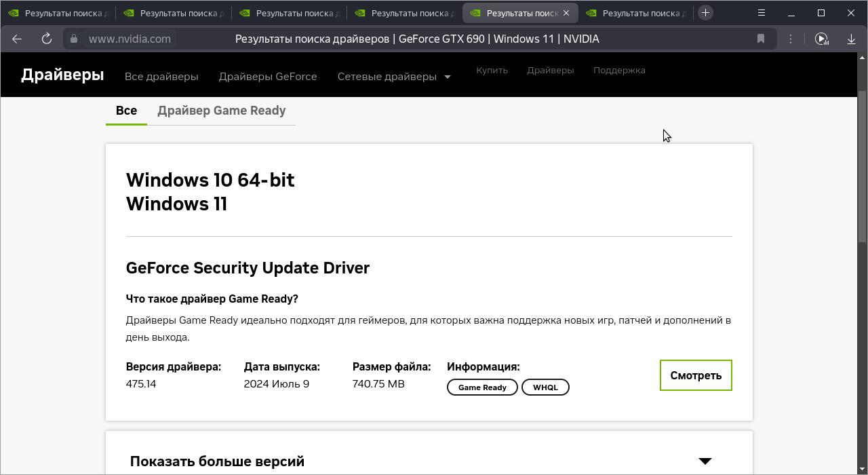Open the Поддержка link

pos(619,70)
